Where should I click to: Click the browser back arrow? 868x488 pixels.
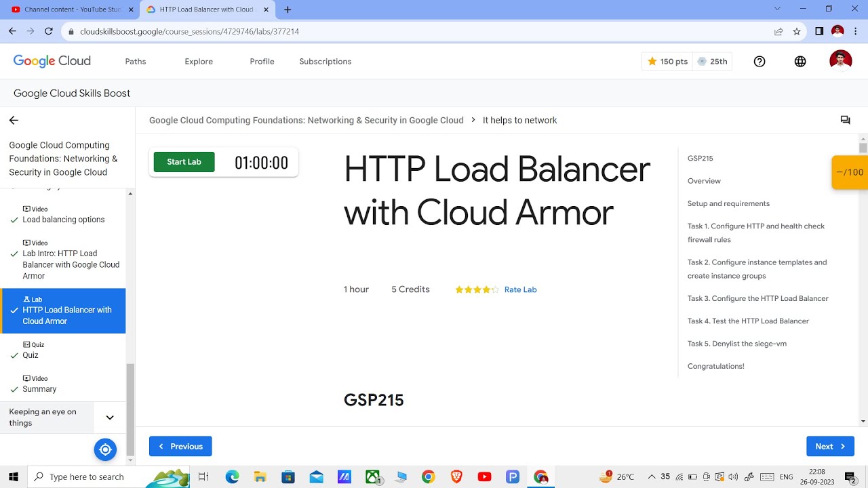click(x=12, y=31)
